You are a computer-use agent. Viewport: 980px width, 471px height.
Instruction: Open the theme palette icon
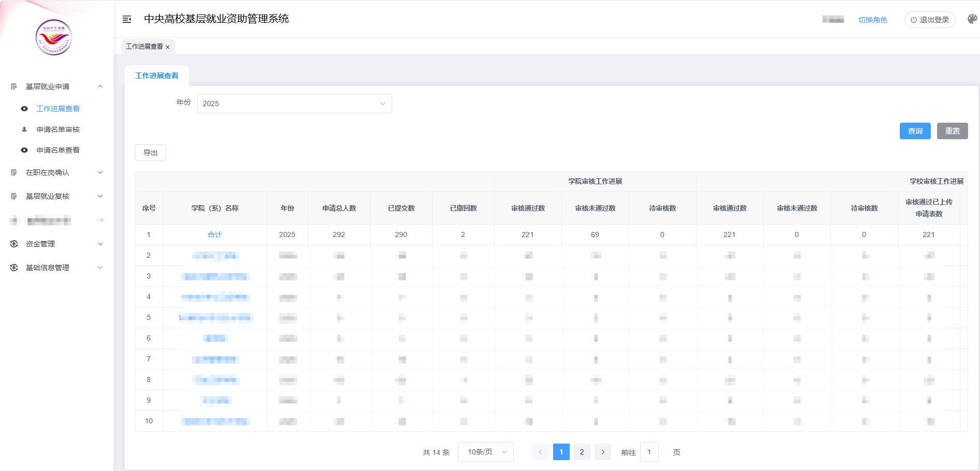click(x=972, y=19)
